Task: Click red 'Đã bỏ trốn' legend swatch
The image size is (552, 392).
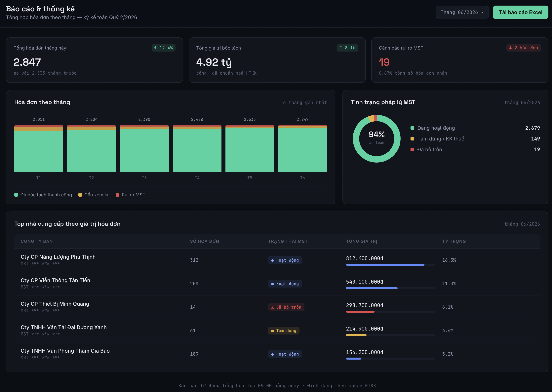Action: click(412, 149)
